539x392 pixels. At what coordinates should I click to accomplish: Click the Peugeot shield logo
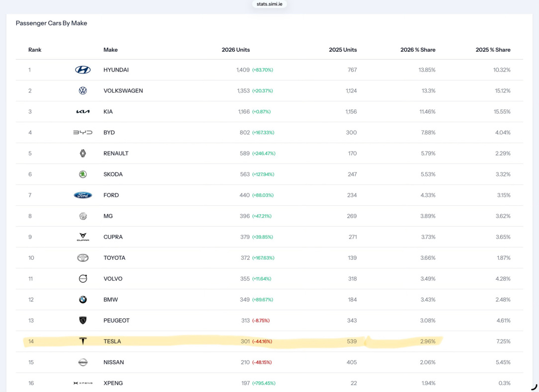pos(83,320)
